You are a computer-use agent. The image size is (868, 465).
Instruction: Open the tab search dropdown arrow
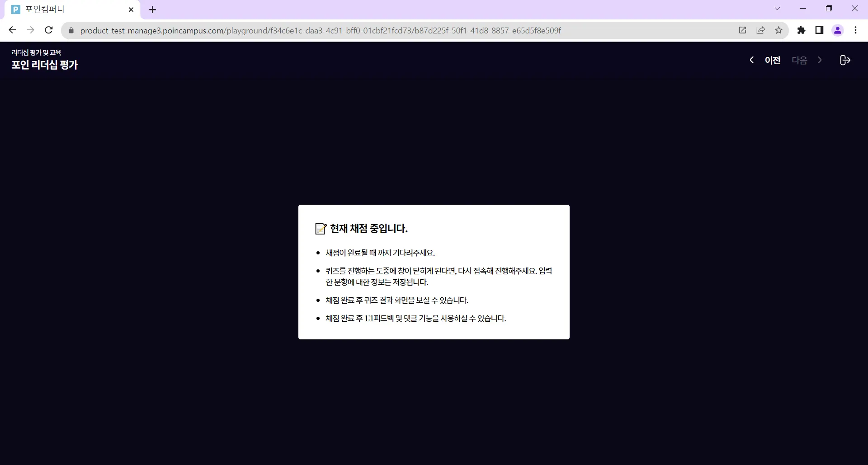pyautogui.click(x=777, y=9)
